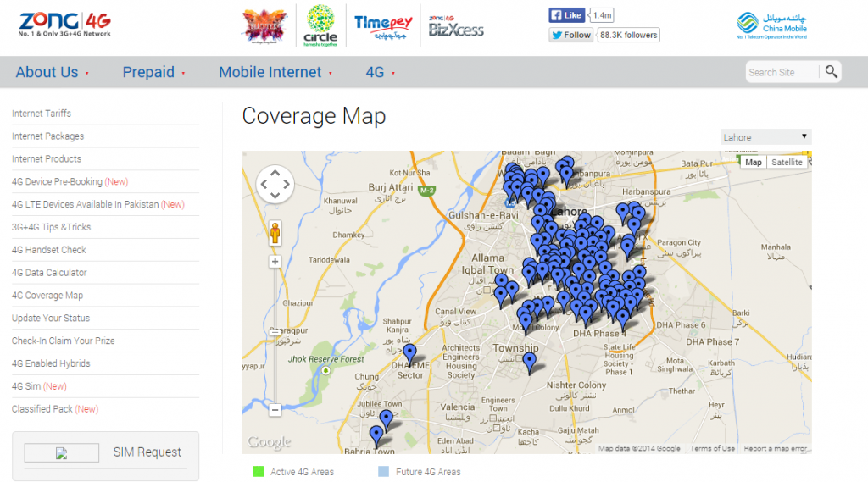Open the Flutter butterfly logo
Viewport: 868px width, 482px height.
click(264, 26)
